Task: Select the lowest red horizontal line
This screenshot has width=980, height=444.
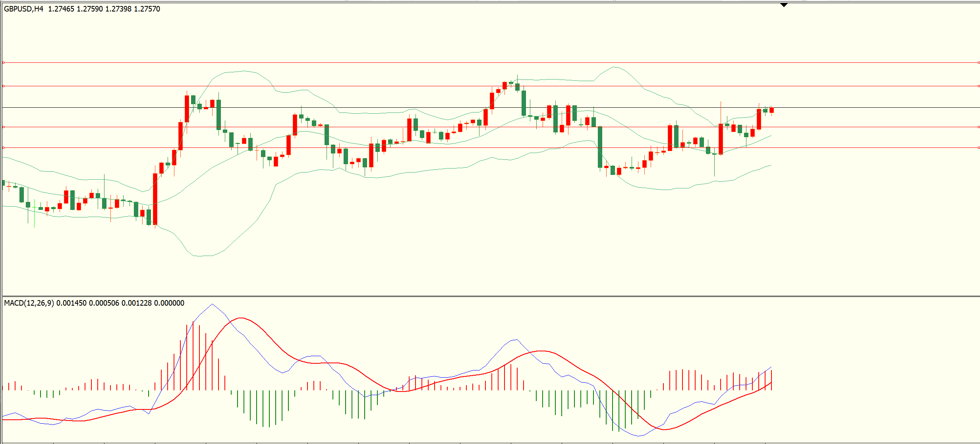Action: coord(491,147)
